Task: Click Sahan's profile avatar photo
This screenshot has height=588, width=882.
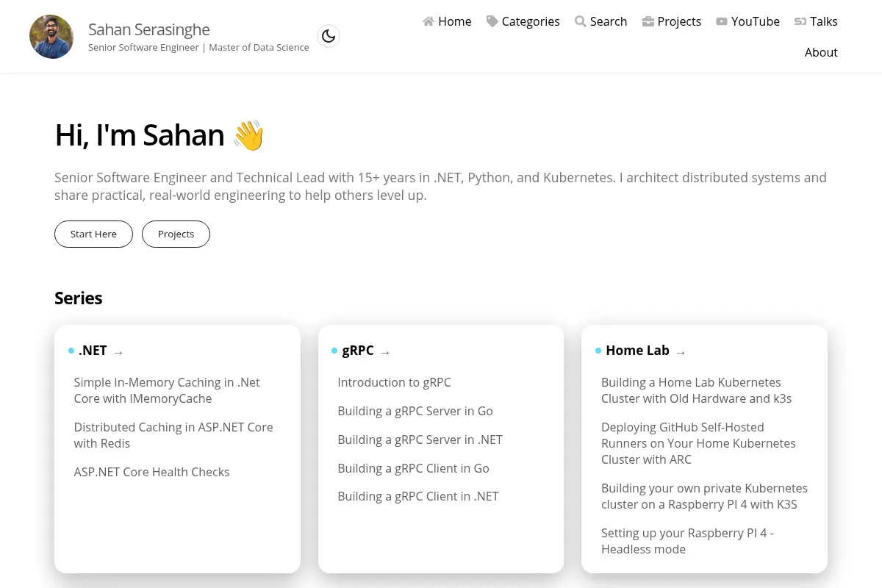Action: (51, 37)
